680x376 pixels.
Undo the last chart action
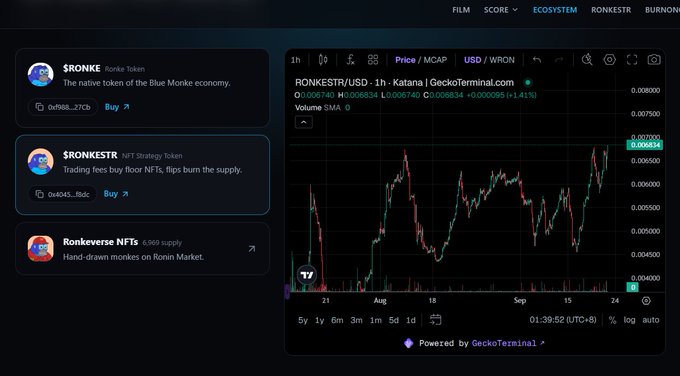537,60
